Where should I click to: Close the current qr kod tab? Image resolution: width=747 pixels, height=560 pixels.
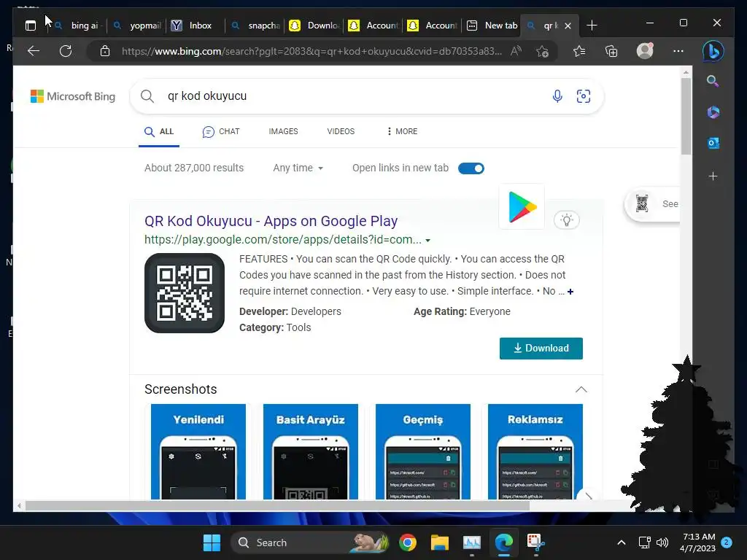(x=568, y=26)
